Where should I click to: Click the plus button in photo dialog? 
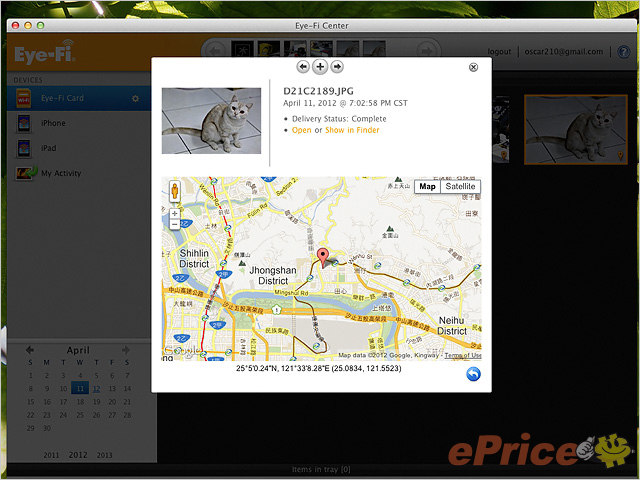(x=320, y=67)
